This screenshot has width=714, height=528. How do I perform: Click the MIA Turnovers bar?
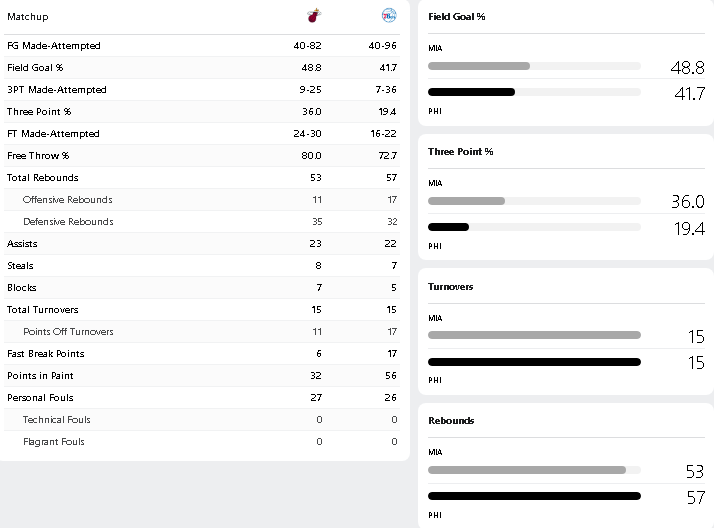coord(534,335)
